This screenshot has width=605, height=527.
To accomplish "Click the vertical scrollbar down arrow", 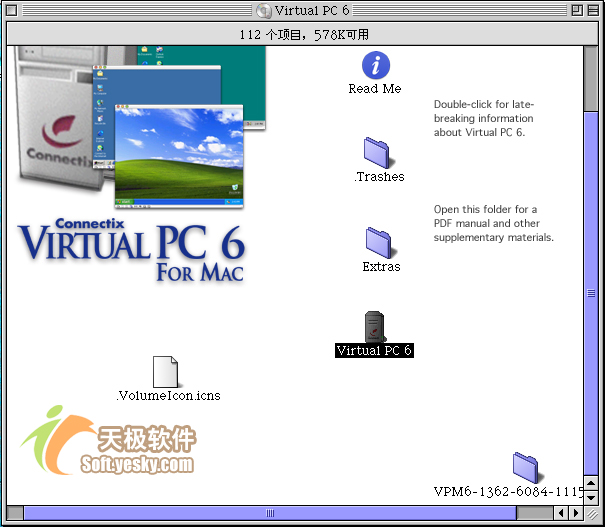I will pos(591,496).
